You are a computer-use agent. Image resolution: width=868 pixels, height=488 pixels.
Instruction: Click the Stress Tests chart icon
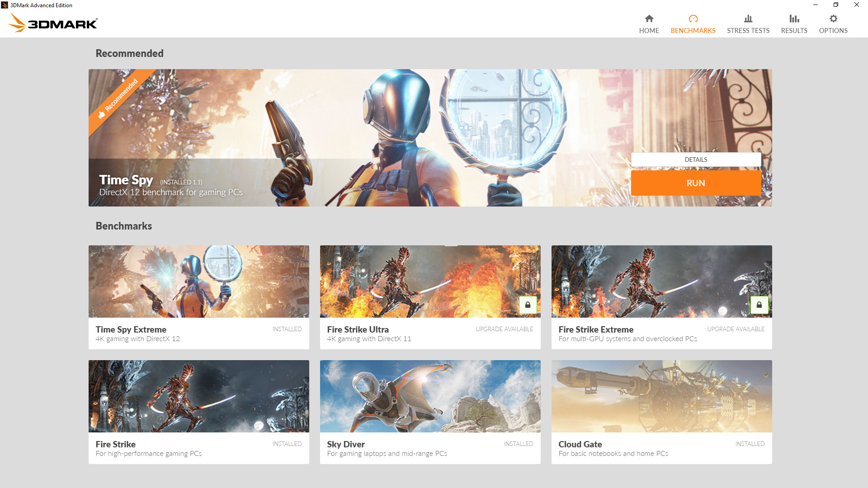coord(748,19)
